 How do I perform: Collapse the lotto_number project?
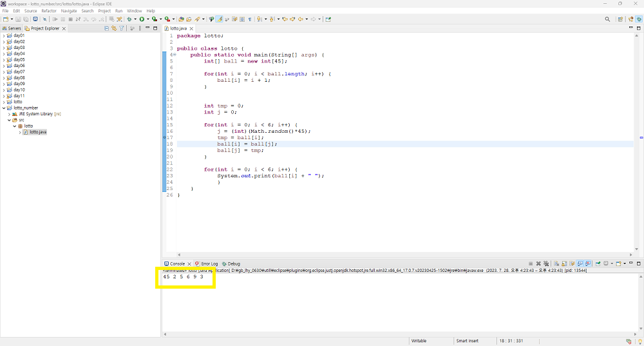point(4,108)
